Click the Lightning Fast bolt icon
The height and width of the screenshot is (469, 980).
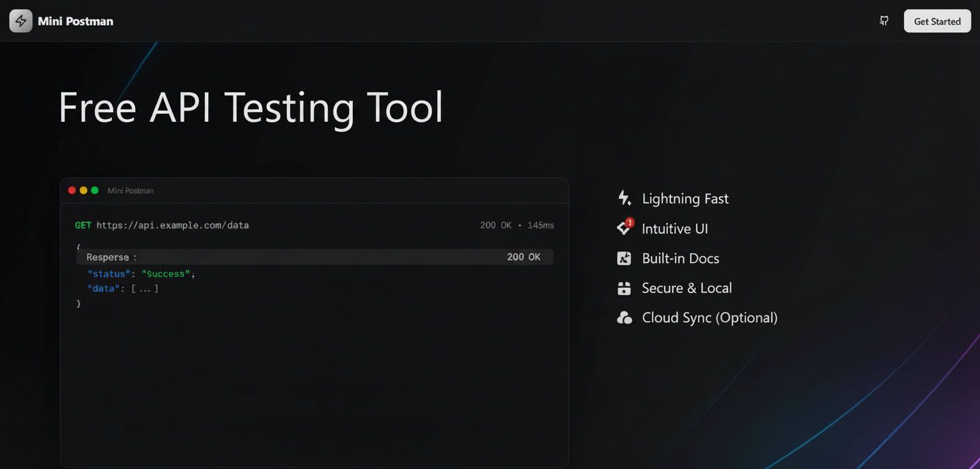pyautogui.click(x=624, y=198)
